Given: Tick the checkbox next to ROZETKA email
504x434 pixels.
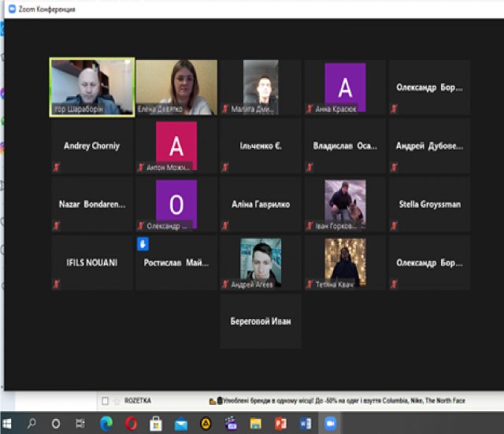Looking at the screenshot, I should tap(105, 401).
